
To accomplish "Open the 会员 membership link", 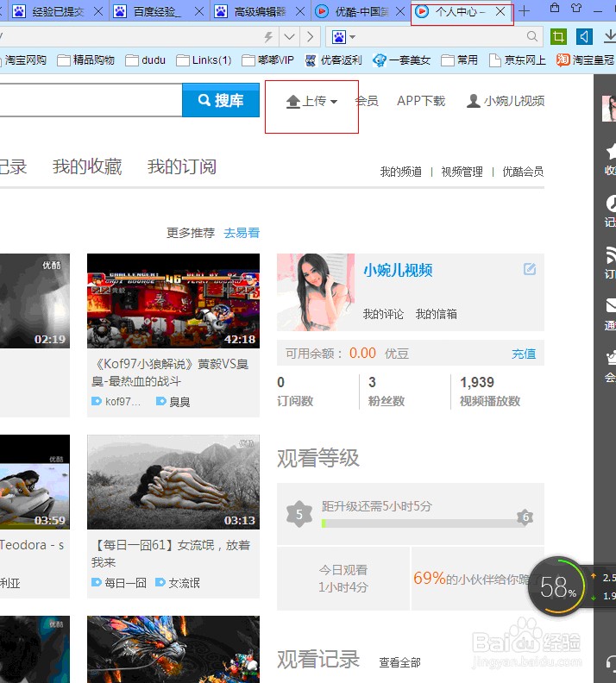I will 367,101.
